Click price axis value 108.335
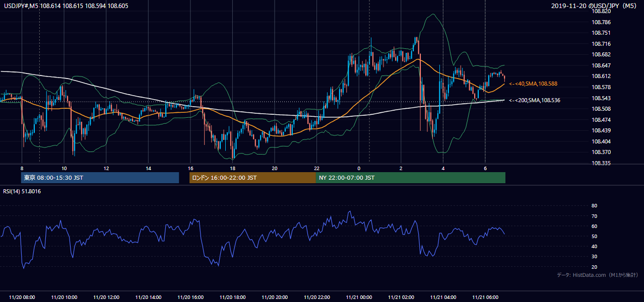 pos(601,163)
